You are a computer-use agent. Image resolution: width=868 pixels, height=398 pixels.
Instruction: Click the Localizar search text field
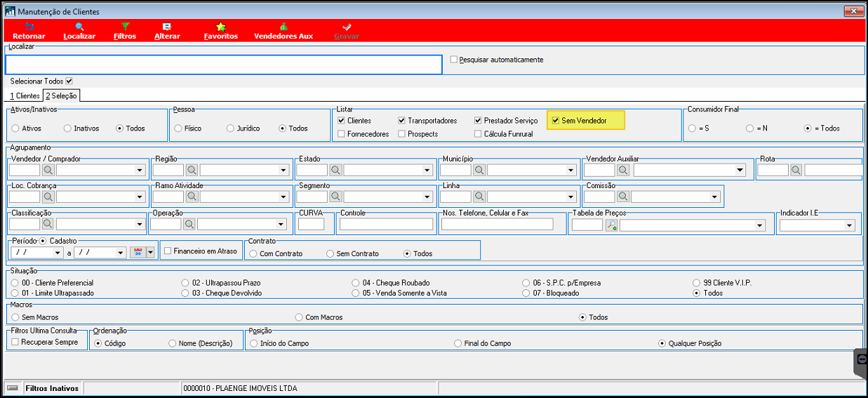pos(223,65)
